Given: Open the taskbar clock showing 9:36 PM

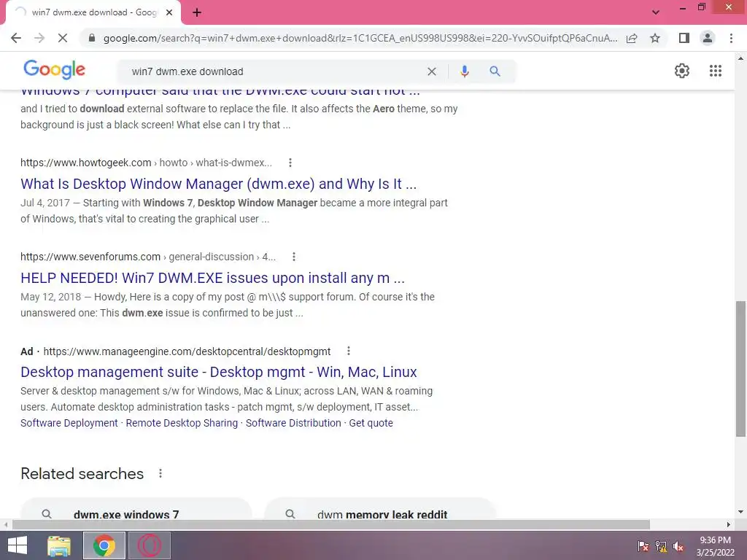Looking at the screenshot, I should click(x=715, y=546).
